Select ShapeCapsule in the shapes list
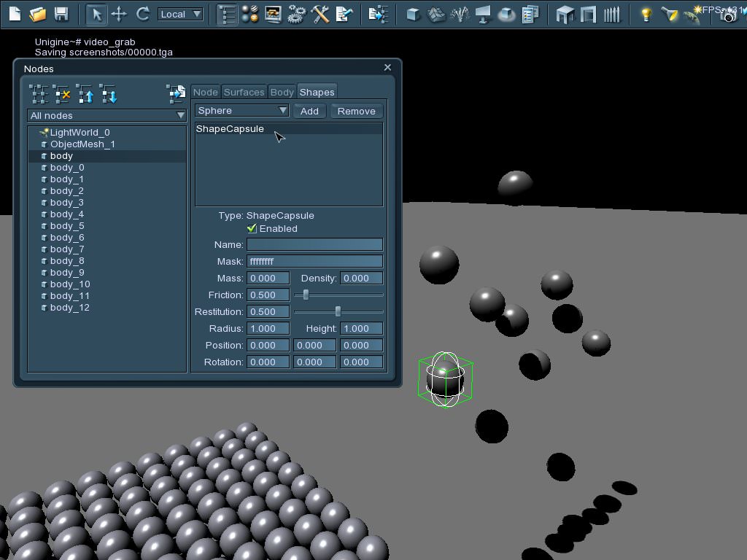 [289, 128]
